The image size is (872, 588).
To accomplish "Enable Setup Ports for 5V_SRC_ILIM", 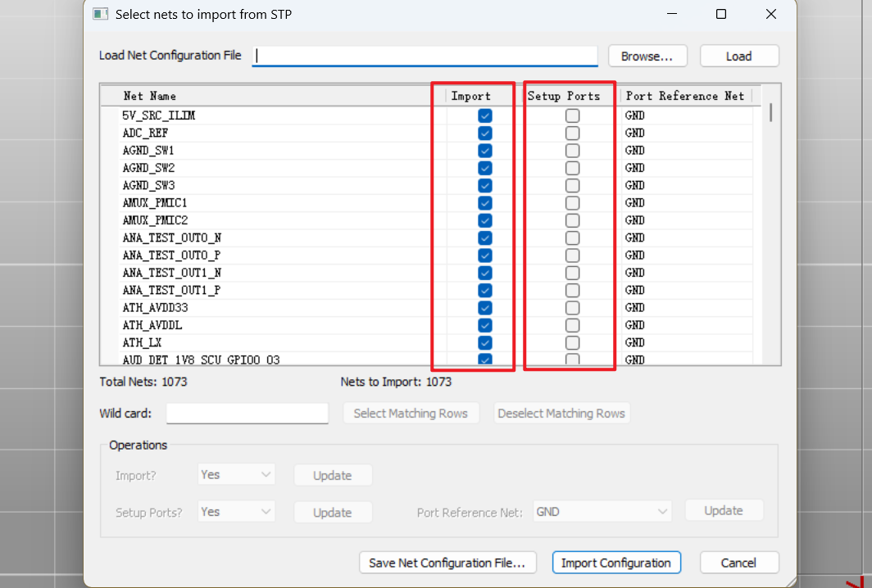I will [x=572, y=115].
